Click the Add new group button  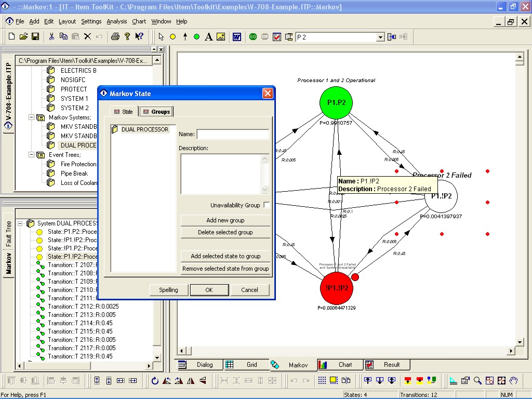(x=225, y=220)
